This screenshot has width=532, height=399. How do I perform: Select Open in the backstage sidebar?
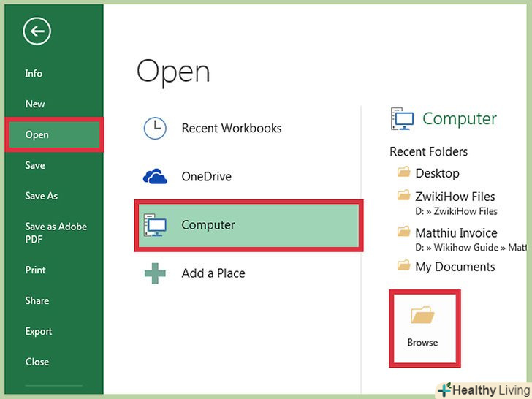54,134
